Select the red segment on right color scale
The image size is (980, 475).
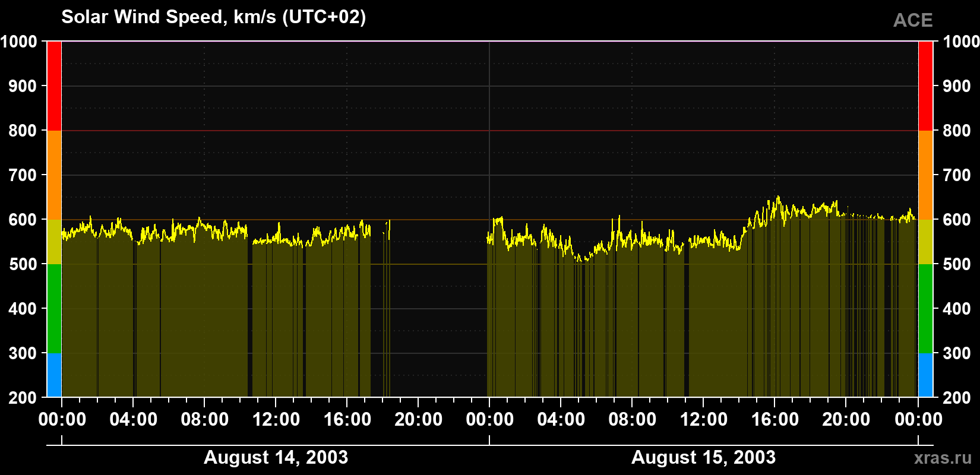point(925,86)
